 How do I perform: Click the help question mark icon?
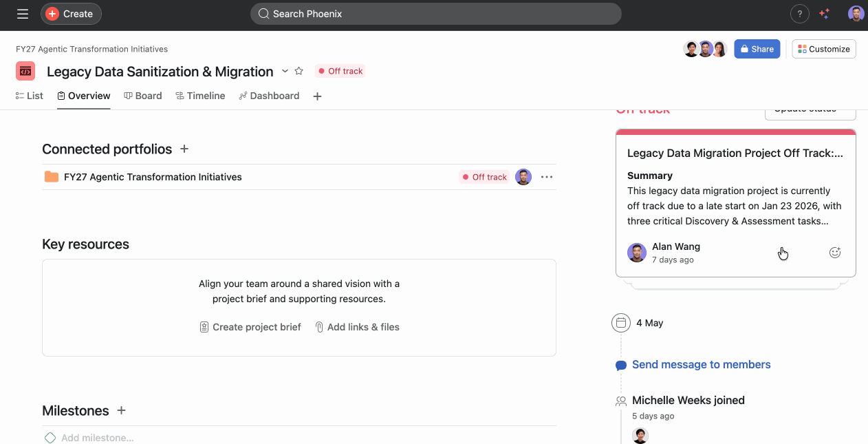[x=799, y=14]
